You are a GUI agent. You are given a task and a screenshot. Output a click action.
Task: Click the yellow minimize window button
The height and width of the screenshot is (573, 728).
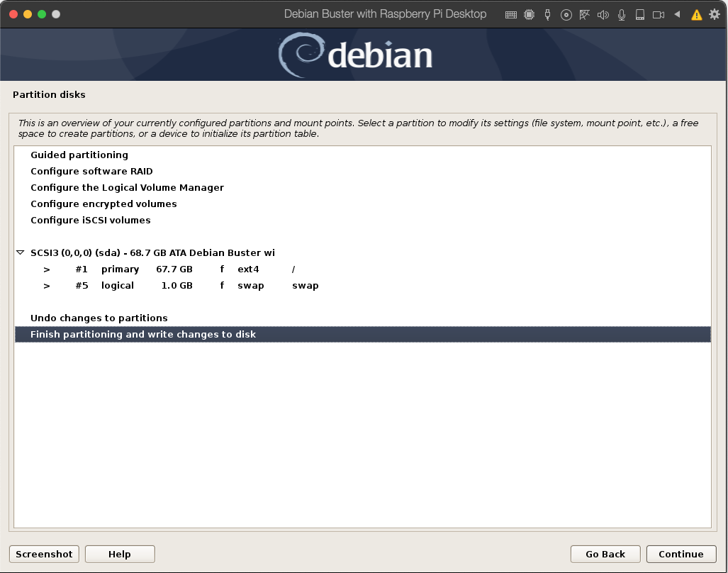pyautogui.click(x=28, y=14)
